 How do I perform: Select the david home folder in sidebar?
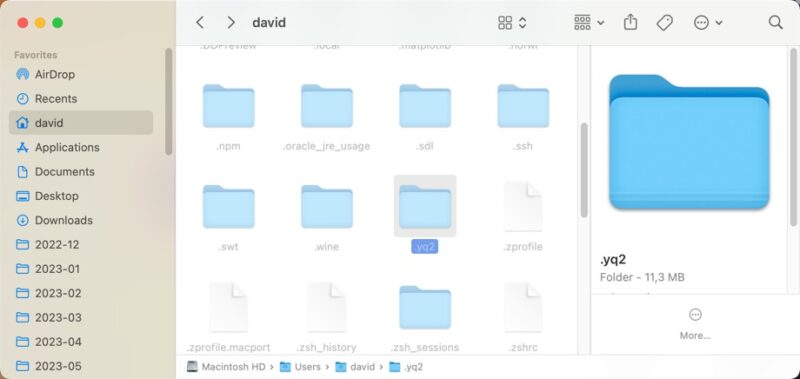point(81,123)
